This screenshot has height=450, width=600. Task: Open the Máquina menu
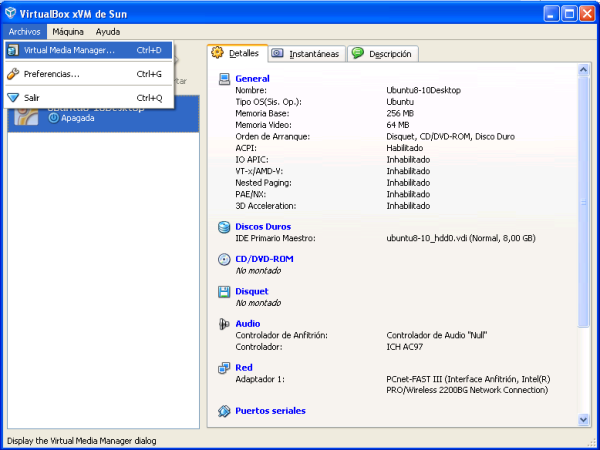point(68,32)
